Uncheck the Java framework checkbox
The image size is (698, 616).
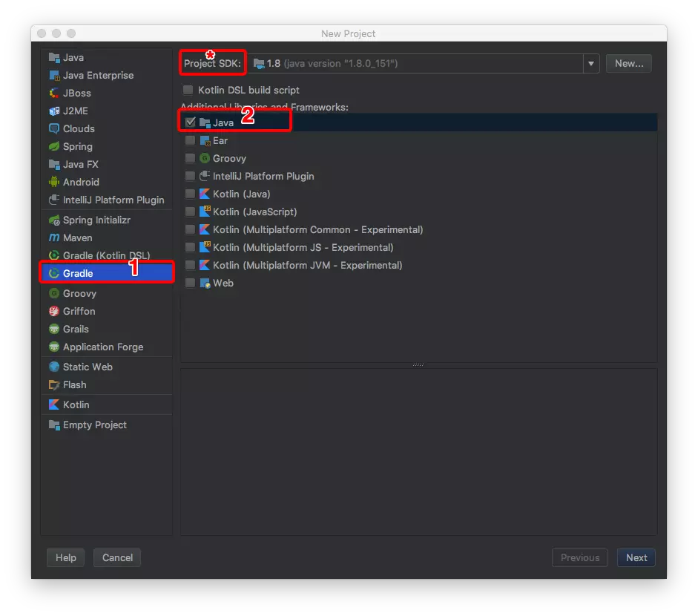pos(191,122)
